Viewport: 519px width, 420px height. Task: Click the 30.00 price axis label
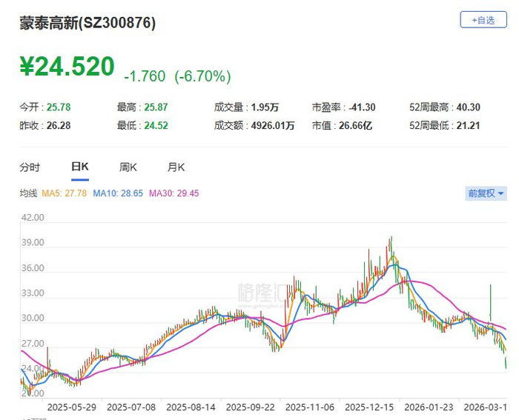33,318
